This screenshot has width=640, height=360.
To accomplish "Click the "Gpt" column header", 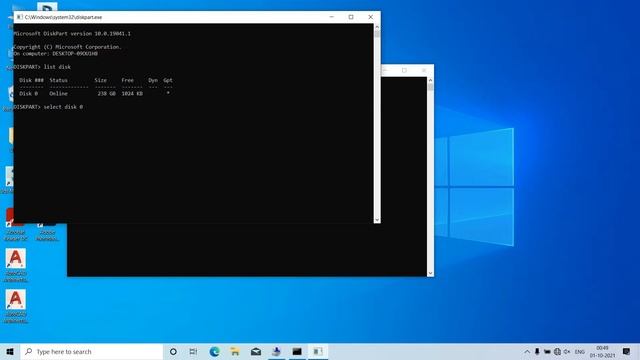I will tap(168, 80).
